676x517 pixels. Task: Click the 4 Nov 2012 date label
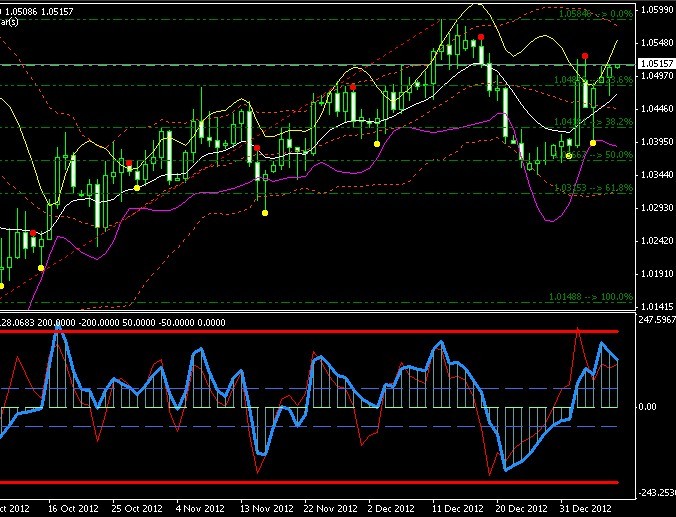coord(200,508)
